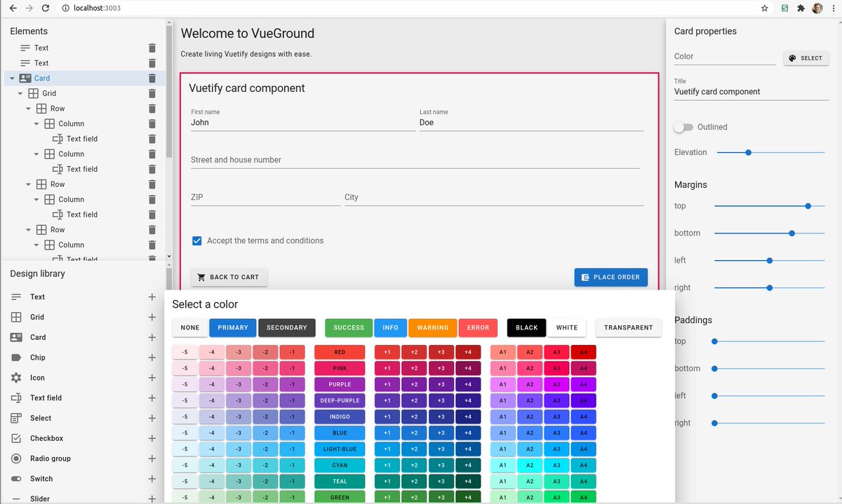842x504 pixels.
Task: Choose PRIMARY color button
Action: coord(232,327)
